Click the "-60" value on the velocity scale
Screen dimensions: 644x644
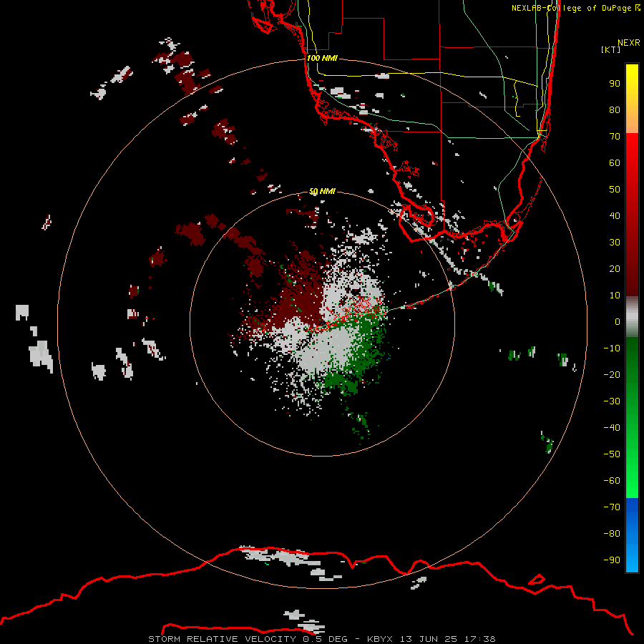(612, 481)
